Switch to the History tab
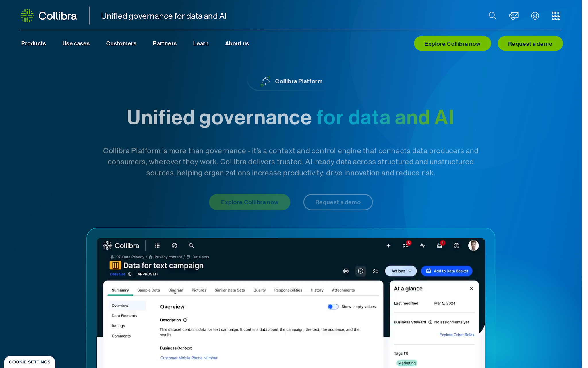This screenshot has width=588, height=368. tap(317, 290)
